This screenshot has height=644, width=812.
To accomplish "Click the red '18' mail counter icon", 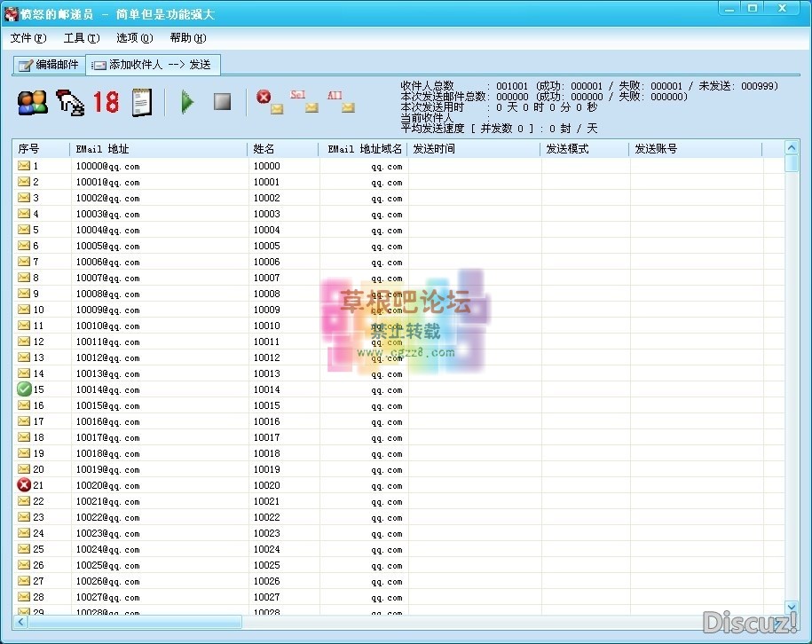I will pos(105,102).
